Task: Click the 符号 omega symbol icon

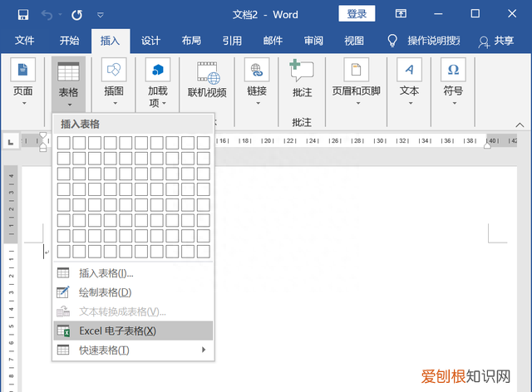Action: [453, 70]
